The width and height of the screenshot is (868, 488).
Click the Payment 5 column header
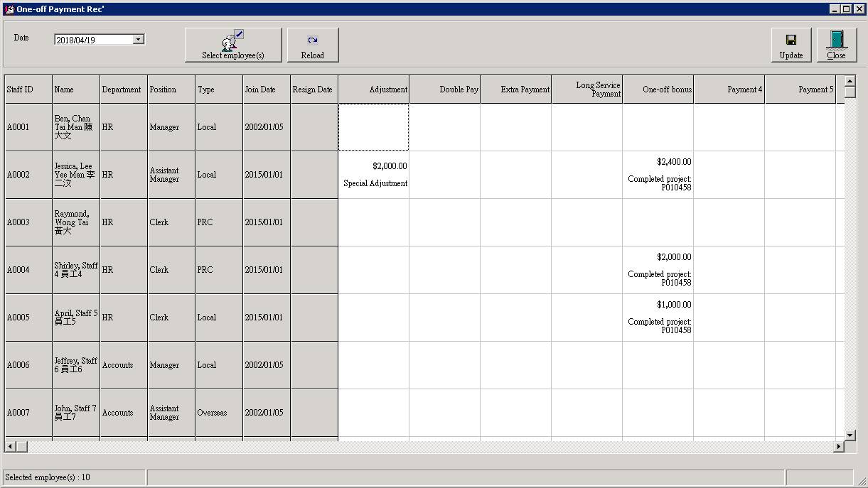point(800,90)
